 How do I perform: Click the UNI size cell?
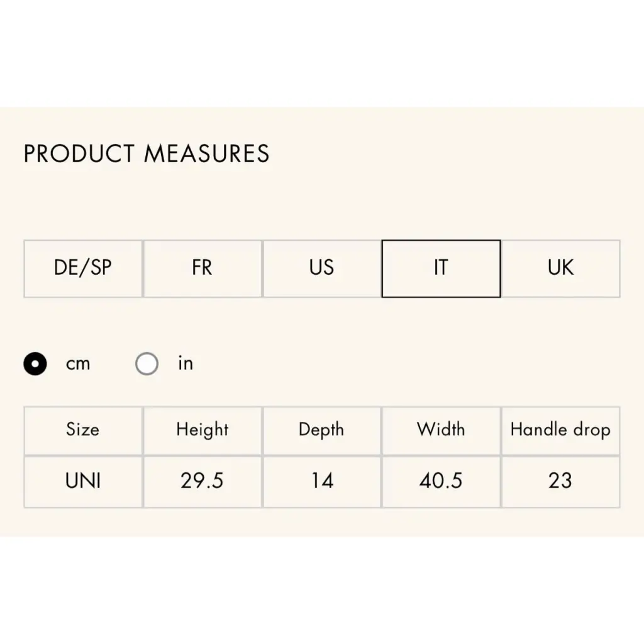point(83,481)
